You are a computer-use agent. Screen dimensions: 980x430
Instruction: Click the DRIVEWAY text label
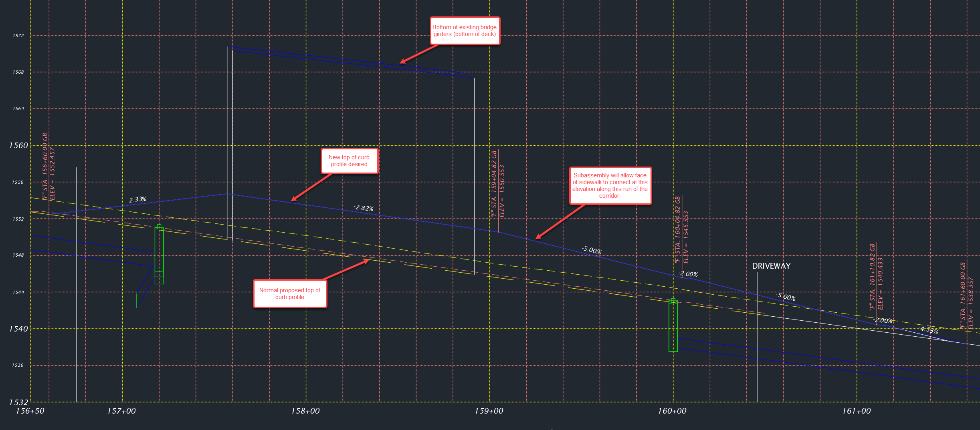click(x=771, y=266)
